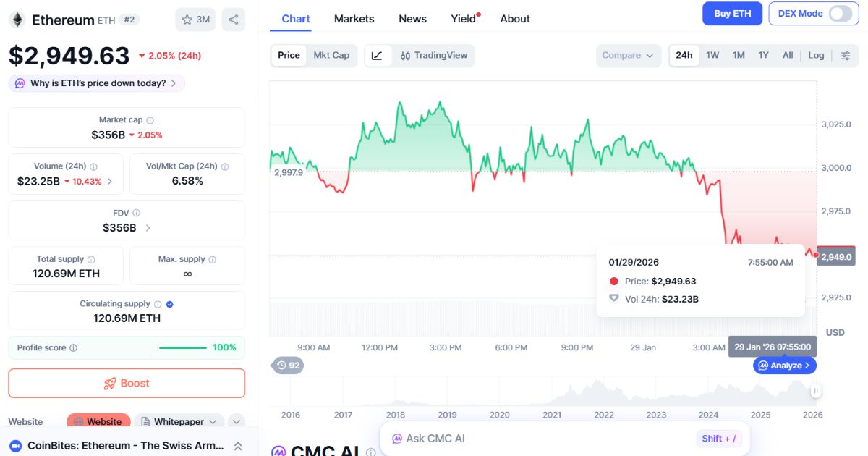This screenshot has height=456, width=868.
Task: Expand the CoinBites Ethereum banner
Action: click(x=237, y=446)
